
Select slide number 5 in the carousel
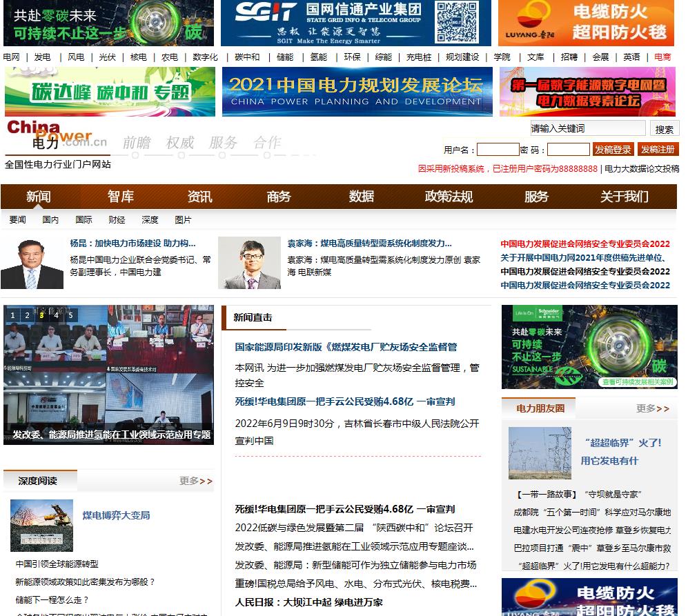click(x=70, y=315)
